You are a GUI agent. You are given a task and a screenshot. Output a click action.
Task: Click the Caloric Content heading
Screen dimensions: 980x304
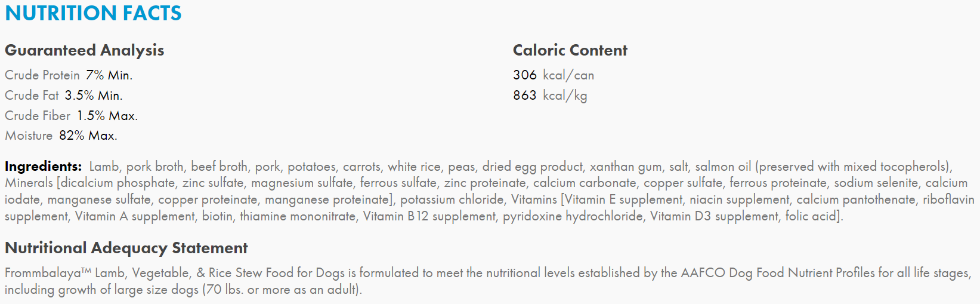point(570,50)
